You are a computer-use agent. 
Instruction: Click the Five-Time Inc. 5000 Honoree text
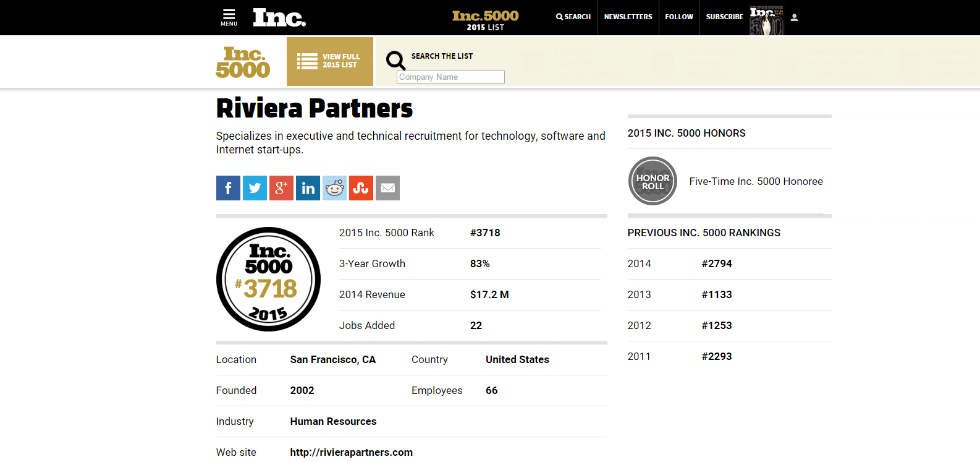(x=756, y=181)
